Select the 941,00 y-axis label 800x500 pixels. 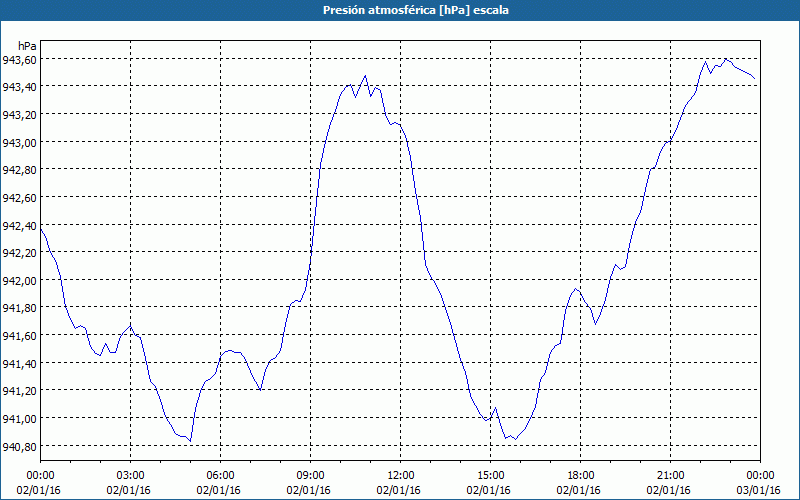(19, 419)
